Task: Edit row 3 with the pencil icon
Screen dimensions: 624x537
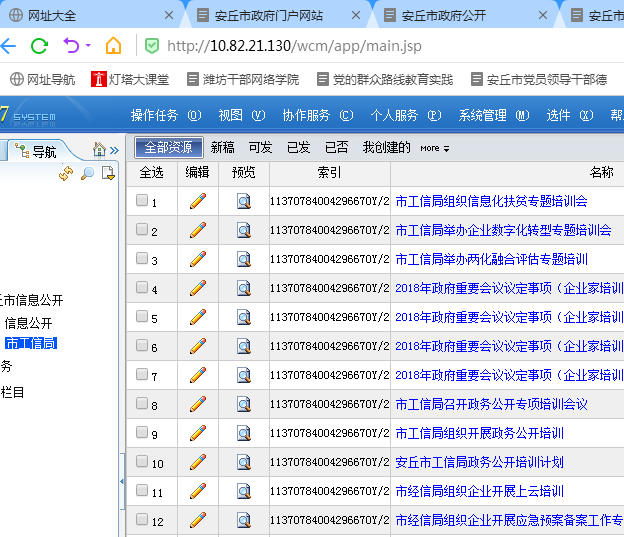Action: (198, 259)
